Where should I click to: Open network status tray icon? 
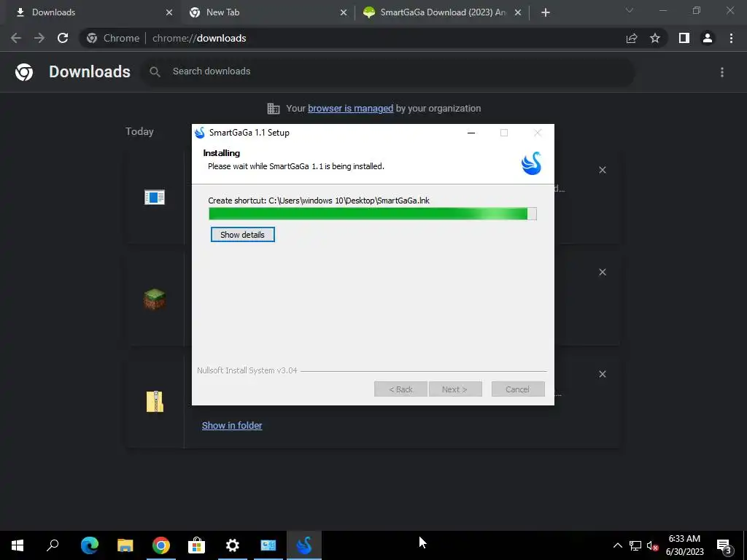click(635, 545)
